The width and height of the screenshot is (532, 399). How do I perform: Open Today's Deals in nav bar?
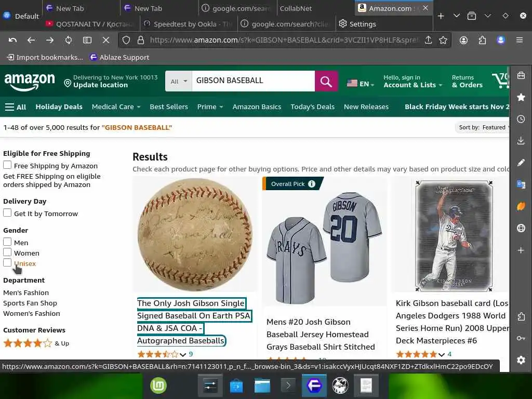coord(312,107)
